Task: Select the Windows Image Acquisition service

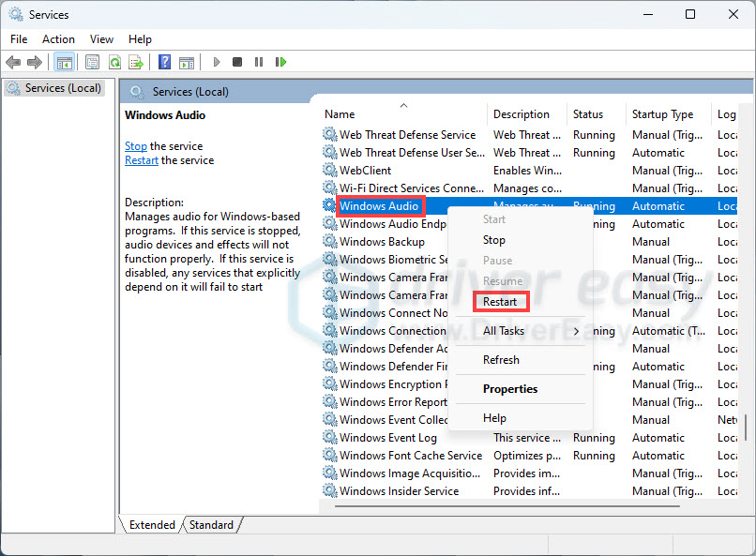Action: pos(529,473)
